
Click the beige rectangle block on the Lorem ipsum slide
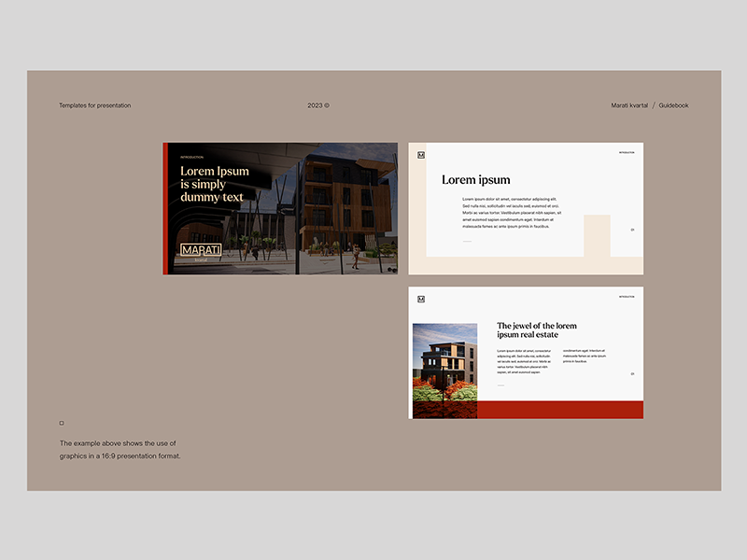(597, 235)
